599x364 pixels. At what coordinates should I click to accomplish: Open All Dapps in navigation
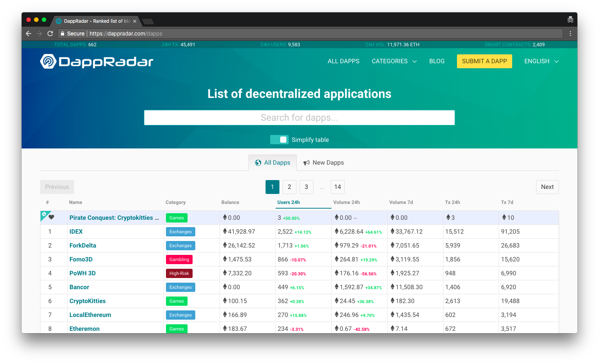343,61
